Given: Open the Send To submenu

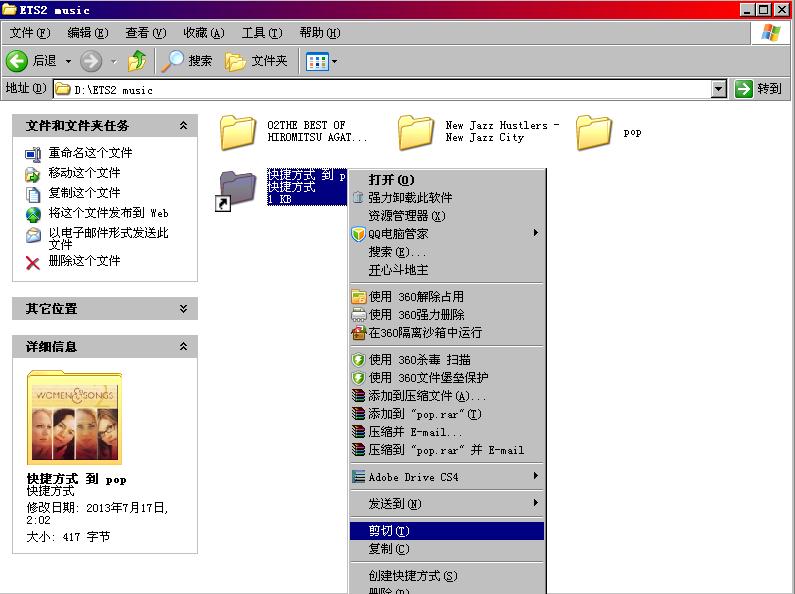Looking at the screenshot, I should 395,503.
